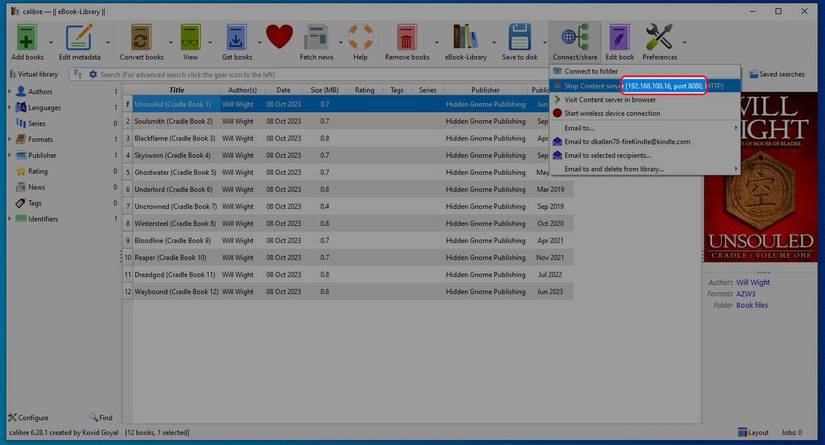Screen dimensions: 825x445
Task: Select Wintersteel (Cradle Book 8) title
Action: (x=175, y=224)
